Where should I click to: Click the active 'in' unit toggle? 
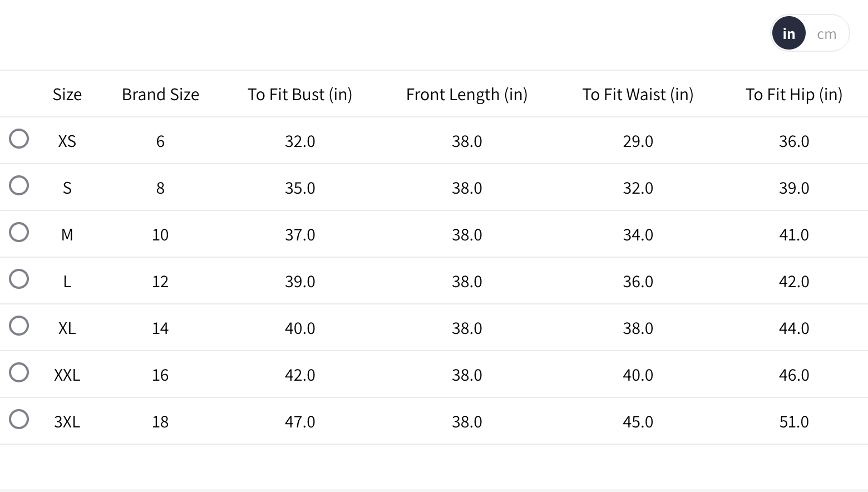(788, 33)
